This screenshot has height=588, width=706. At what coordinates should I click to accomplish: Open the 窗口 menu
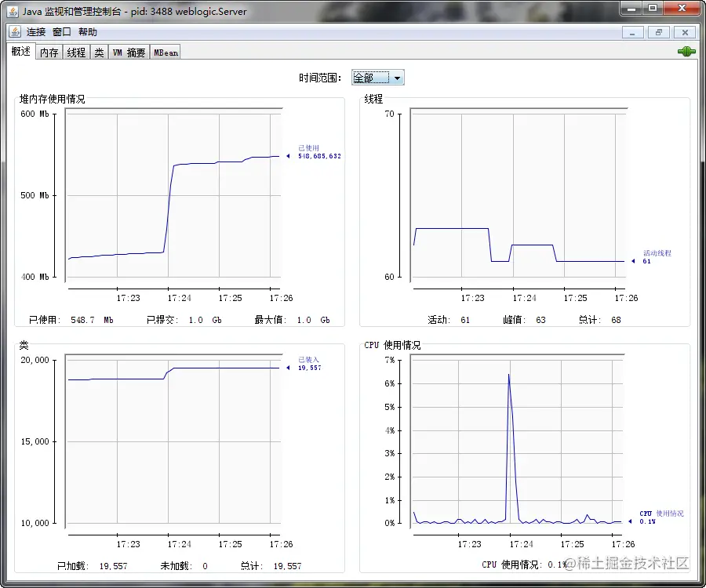point(62,32)
